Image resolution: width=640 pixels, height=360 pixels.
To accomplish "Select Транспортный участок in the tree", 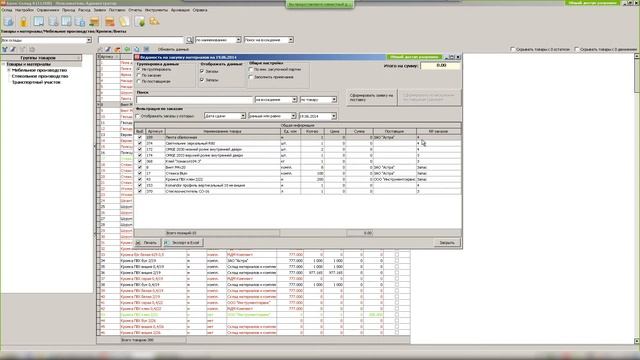I will (36, 82).
